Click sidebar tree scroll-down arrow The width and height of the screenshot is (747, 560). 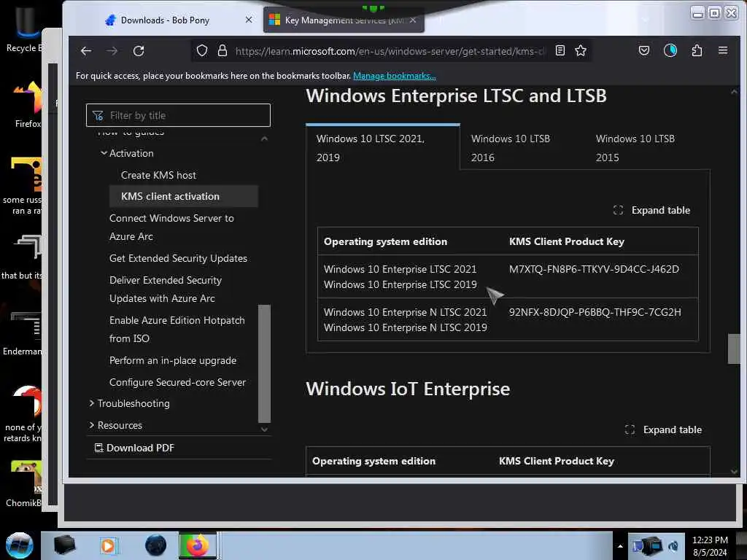pyautogui.click(x=264, y=429)
